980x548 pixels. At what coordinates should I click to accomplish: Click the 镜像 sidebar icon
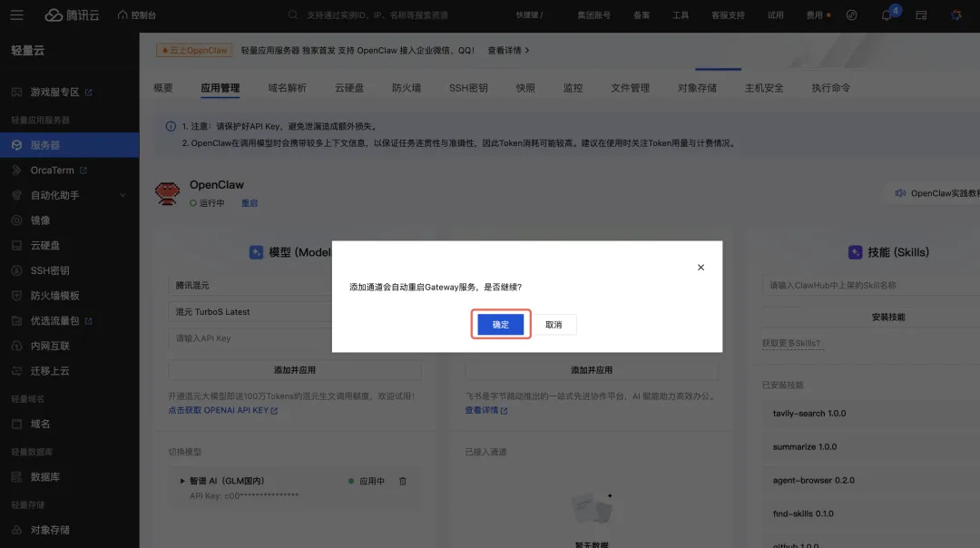pos(17,220)
